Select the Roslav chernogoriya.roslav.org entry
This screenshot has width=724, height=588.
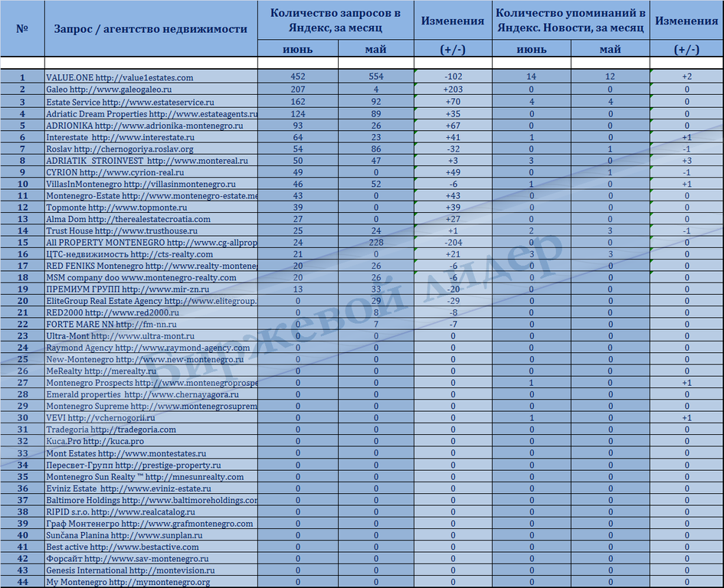(152, 149)
